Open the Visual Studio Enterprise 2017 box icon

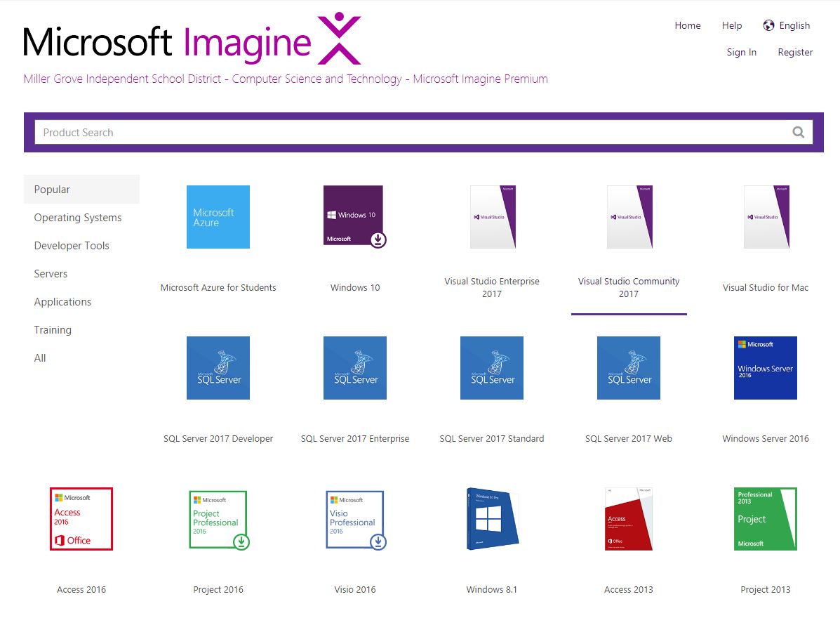(x=493, y=216)
